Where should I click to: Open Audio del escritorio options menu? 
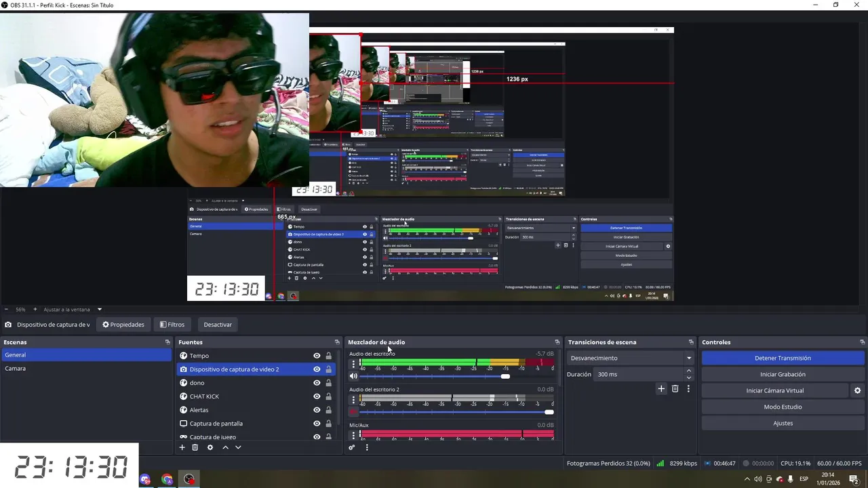pos(353,365)
